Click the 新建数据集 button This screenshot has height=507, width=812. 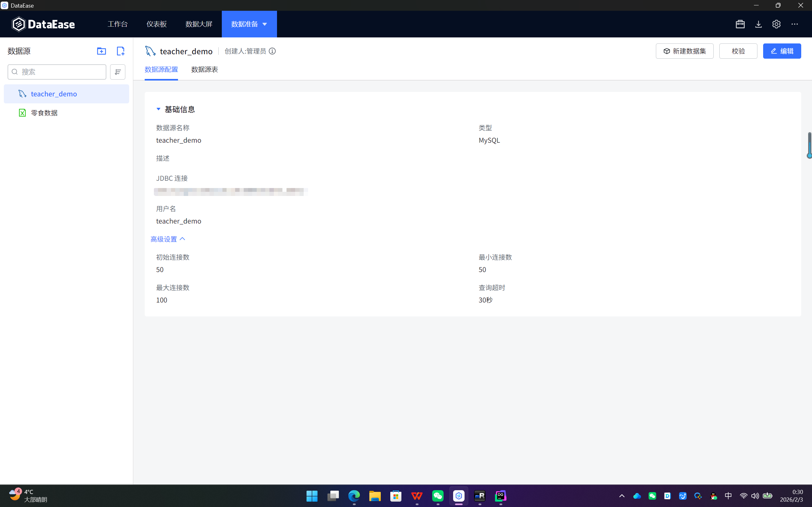coord(684,51)
